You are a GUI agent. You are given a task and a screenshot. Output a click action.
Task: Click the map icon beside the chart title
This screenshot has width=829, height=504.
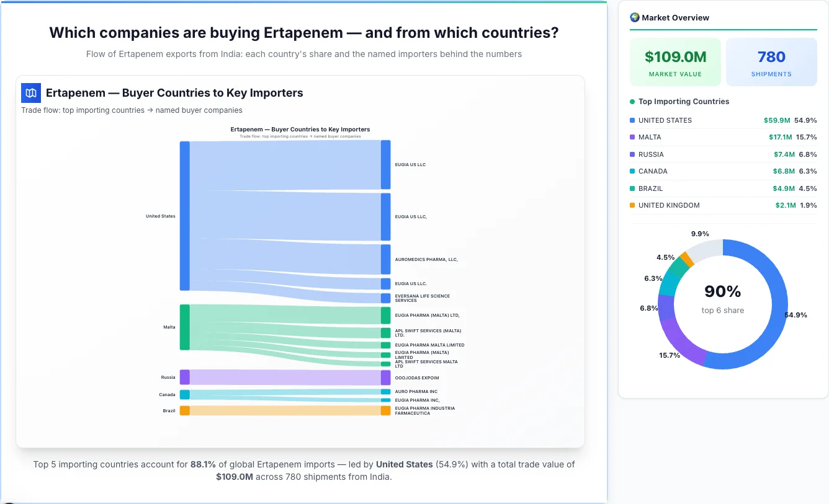[x=30, y=92]
